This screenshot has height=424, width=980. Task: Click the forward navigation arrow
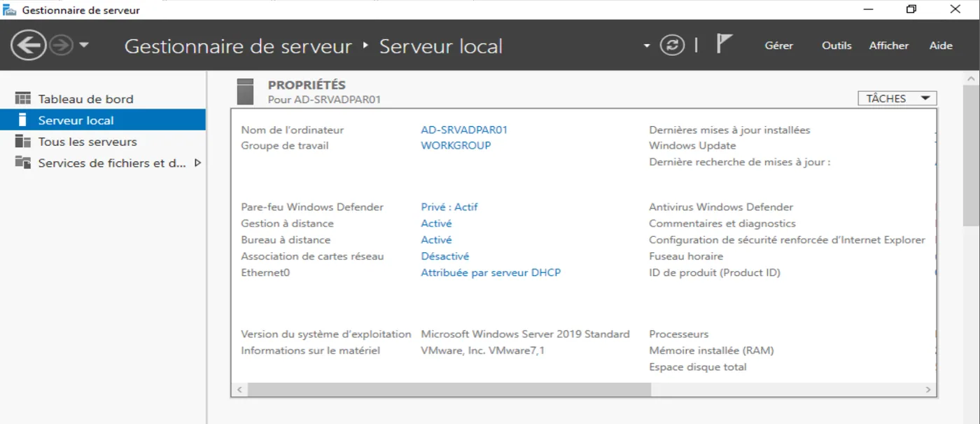tap(62, 46)
